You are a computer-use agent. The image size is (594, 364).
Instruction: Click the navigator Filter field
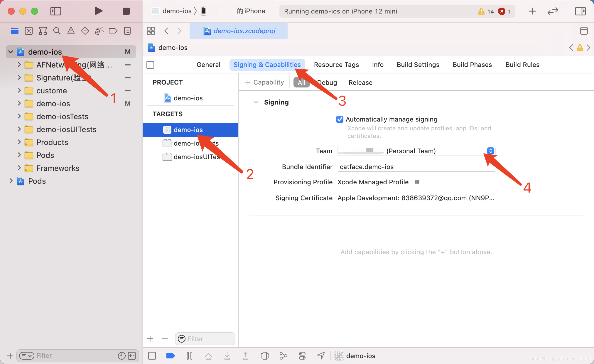coord(78,356)
